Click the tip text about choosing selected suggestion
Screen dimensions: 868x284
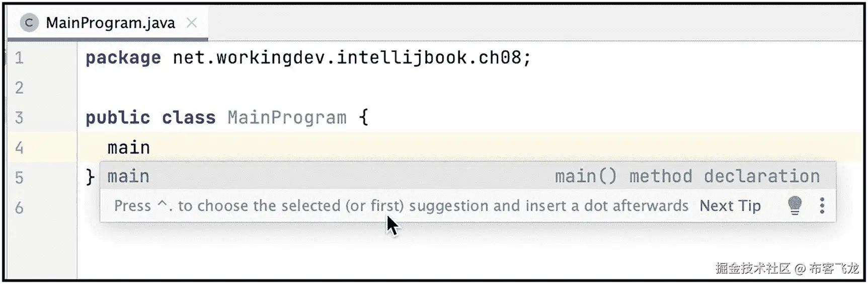(401, 206)
